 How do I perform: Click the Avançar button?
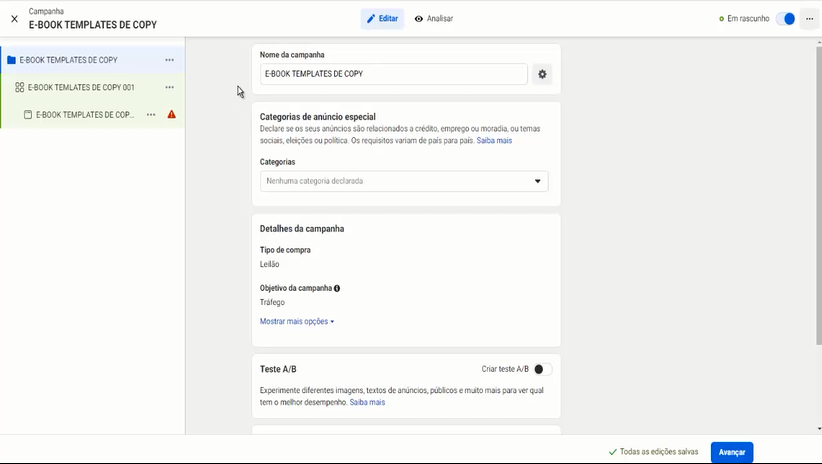click(731, 452)
